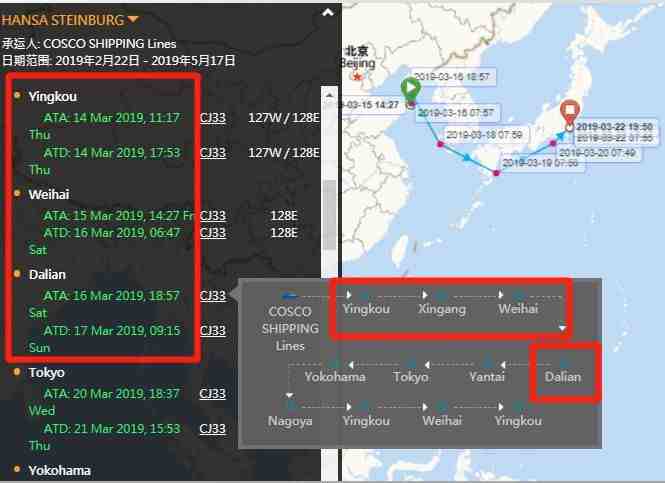Select Yokohama port in route diagram
Viewport: 665px width, 483px height.
(x=335, y=377)
